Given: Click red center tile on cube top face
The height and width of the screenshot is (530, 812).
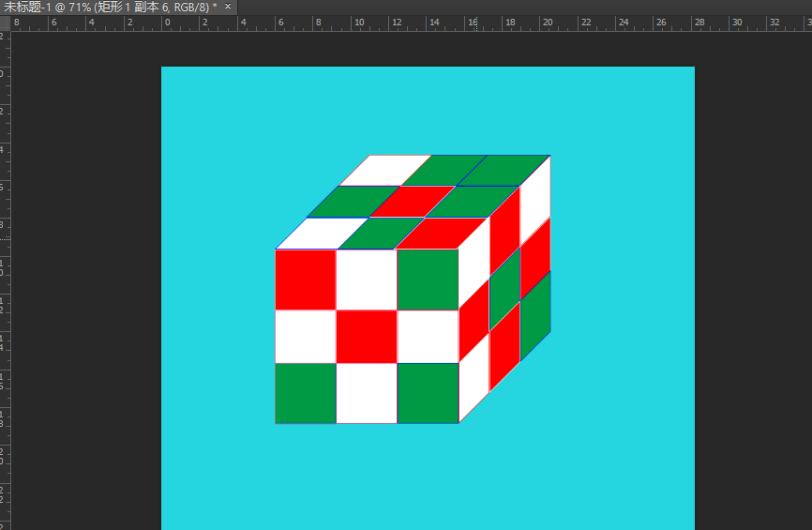Looking at the screenshot, I should (x=412, y=202).
